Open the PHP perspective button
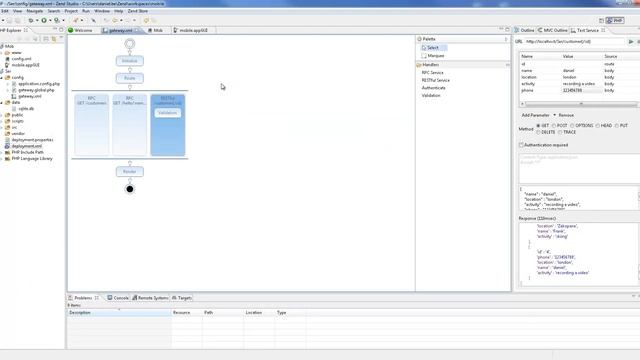The image size is (640, 360). (615, 20)
